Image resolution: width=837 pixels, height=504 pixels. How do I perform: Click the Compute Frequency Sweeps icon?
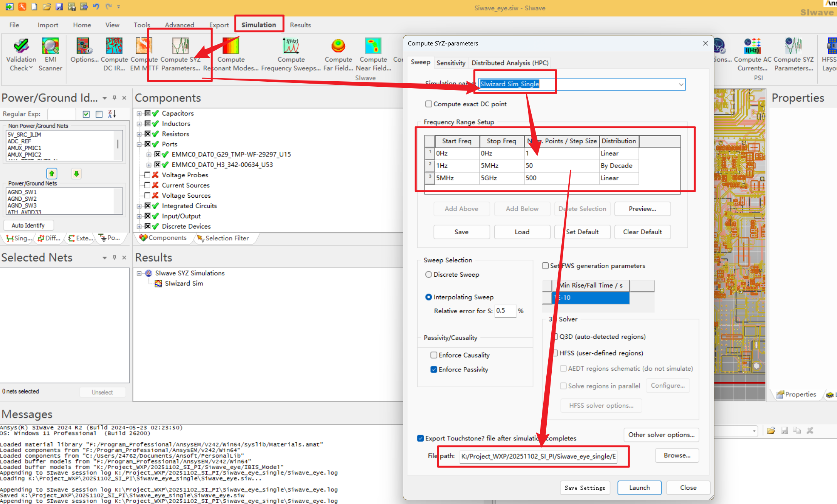coord(291,46)
